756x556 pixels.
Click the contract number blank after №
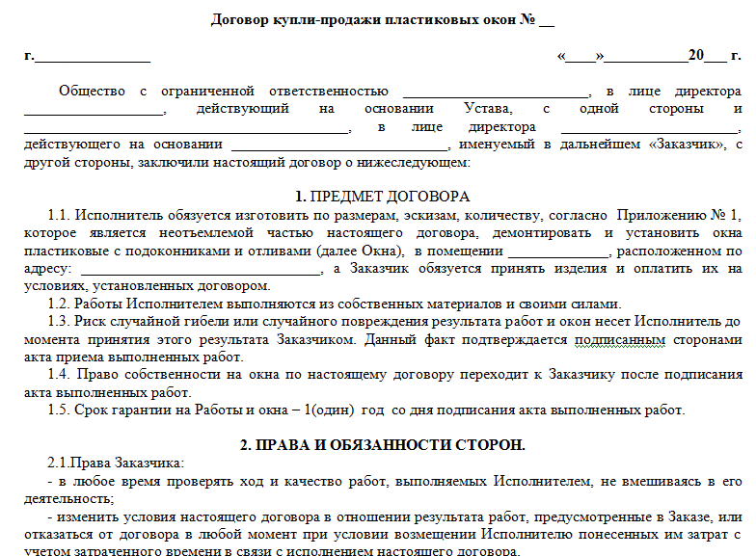[547, 20]
